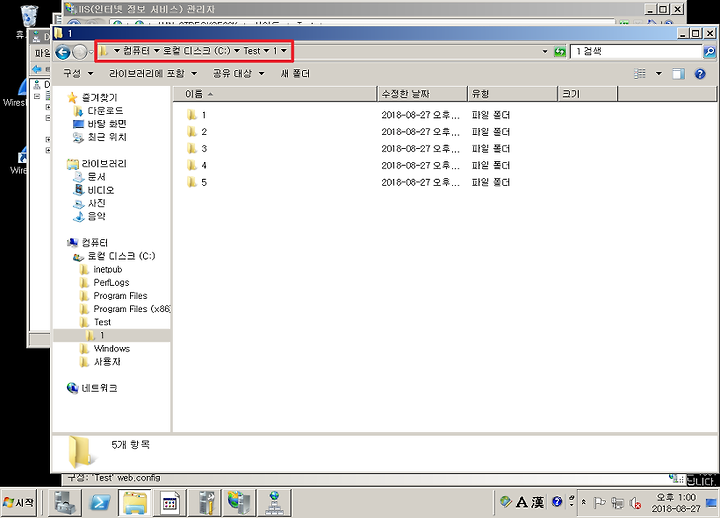The image size is (720, 518).
Task: Click the Explorer folder taskbar icon
Action: click(x=135, y=503)
